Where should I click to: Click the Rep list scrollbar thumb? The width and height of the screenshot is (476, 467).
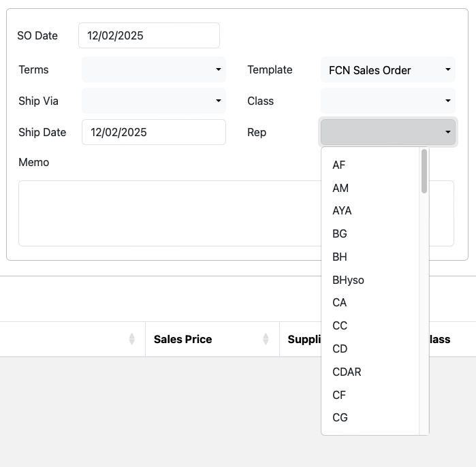(424, 171)
